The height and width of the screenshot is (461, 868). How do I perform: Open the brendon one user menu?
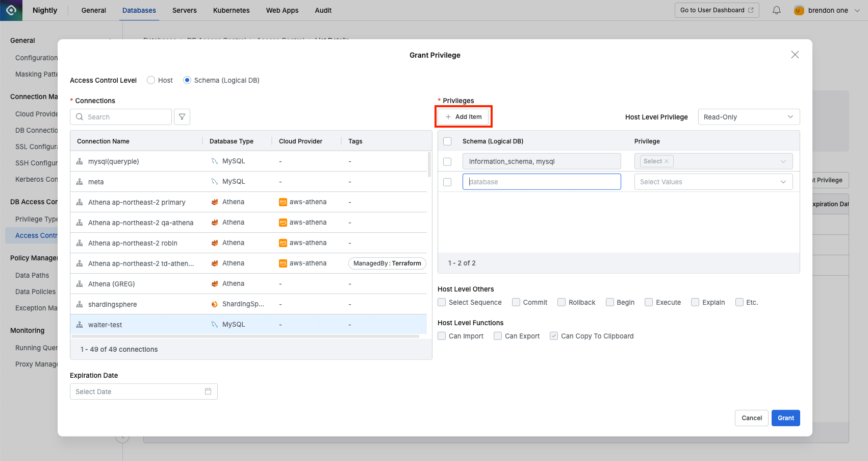coord(827,10)
